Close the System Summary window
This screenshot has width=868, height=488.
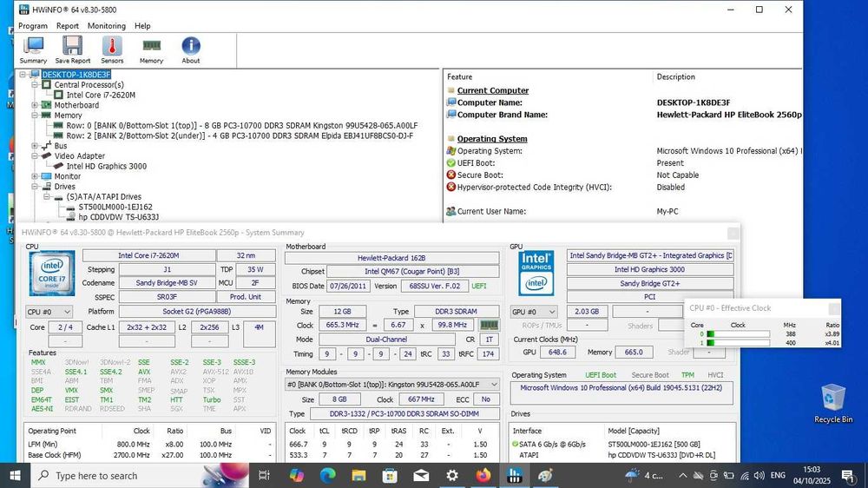coord(733,233)
